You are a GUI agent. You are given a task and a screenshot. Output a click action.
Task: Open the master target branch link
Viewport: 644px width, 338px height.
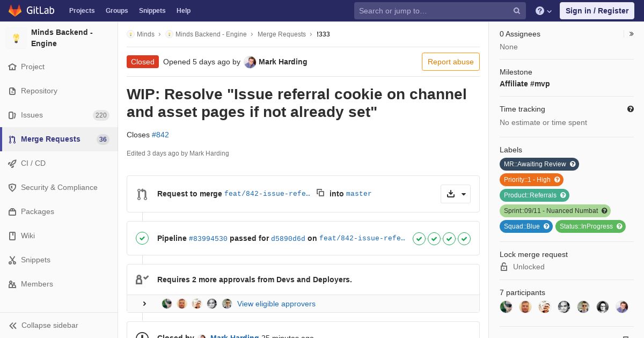[359, 194]
